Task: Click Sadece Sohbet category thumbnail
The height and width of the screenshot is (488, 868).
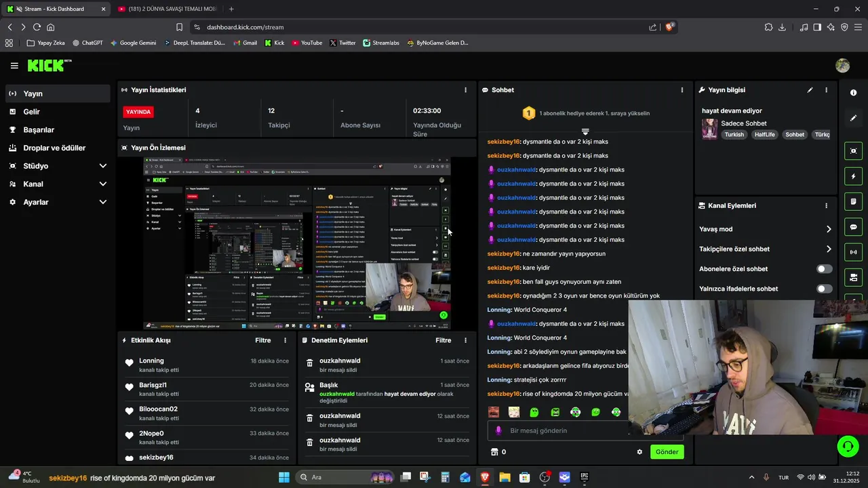Action: pos(709,129)
